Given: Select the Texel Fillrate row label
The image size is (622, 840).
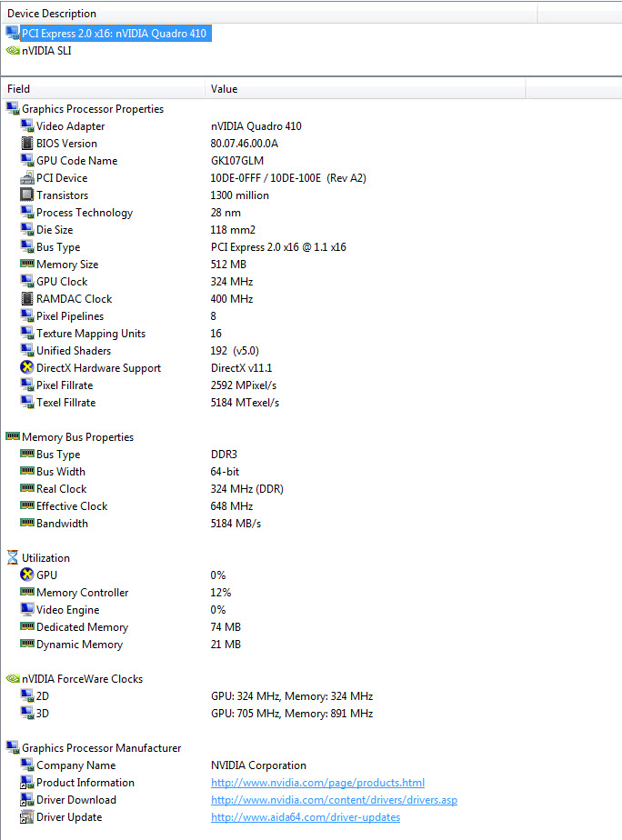Looking at the screenshot, I should pos(65,403).
